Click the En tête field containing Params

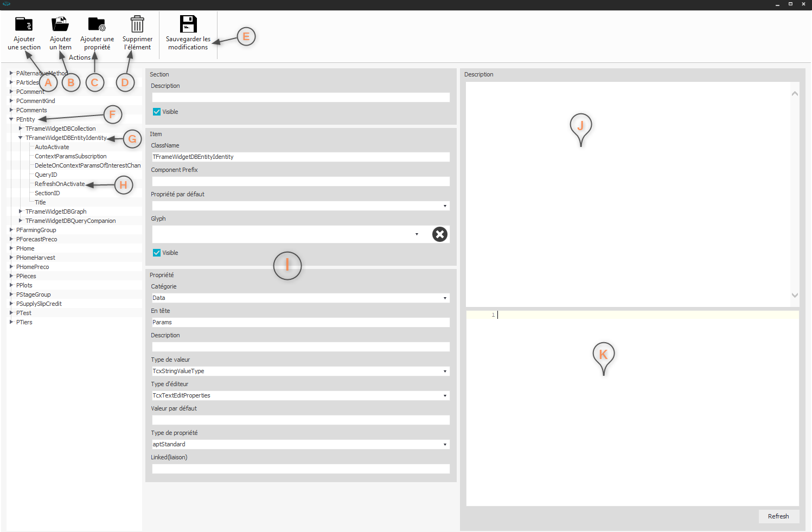point(300,322)
